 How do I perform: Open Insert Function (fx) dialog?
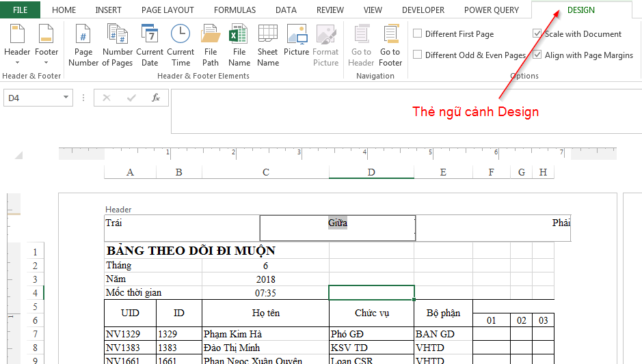pyautogui.click(x=156, y=98)
